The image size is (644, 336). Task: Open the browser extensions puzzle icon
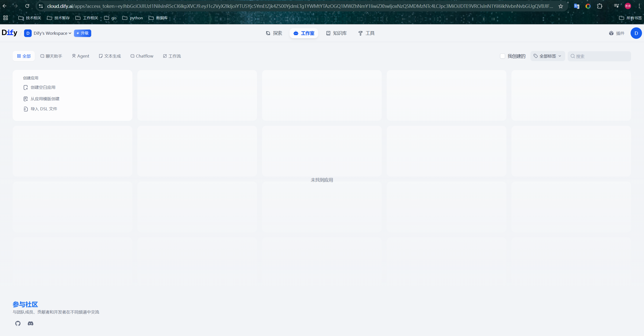tap(599, 6)
